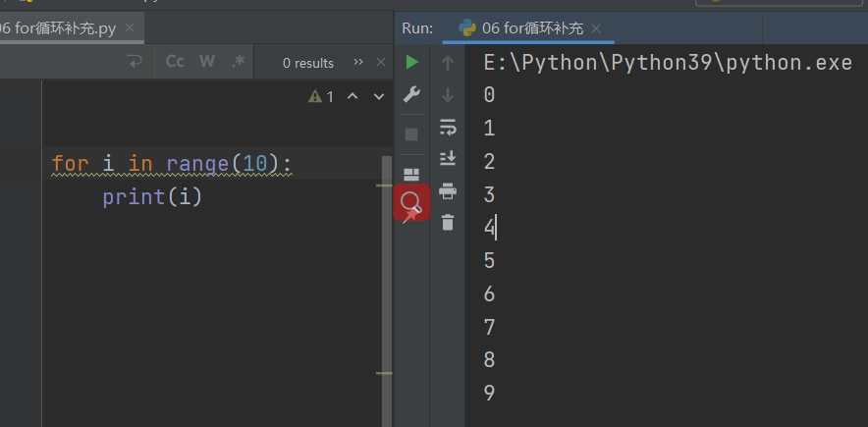The image size is (868, 427).
Task: Open run configuration wrench settings
Action: coord(411,95)
